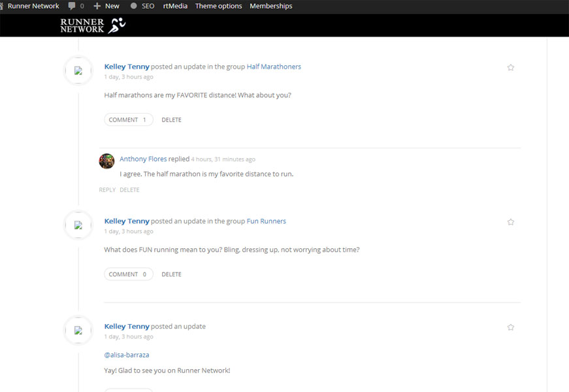Open Theme options in admin bar
This screenshot has width=569, height=392.
tap(218, 6)
